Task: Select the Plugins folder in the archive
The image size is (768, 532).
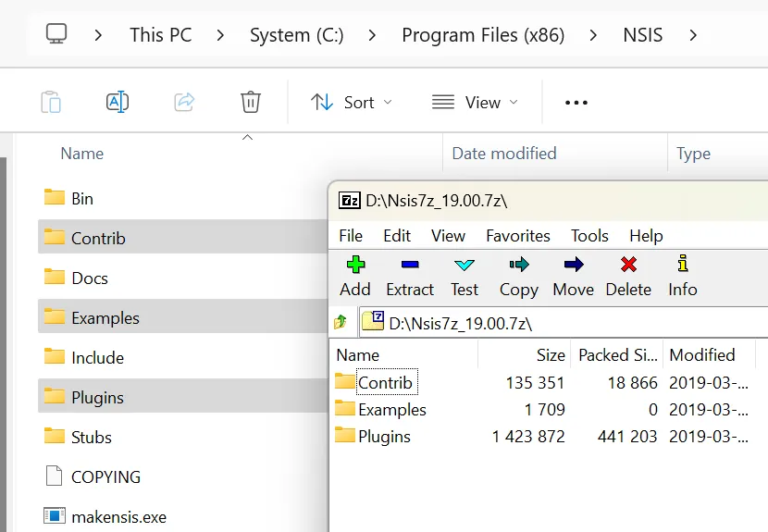Action: click(384, 436)
